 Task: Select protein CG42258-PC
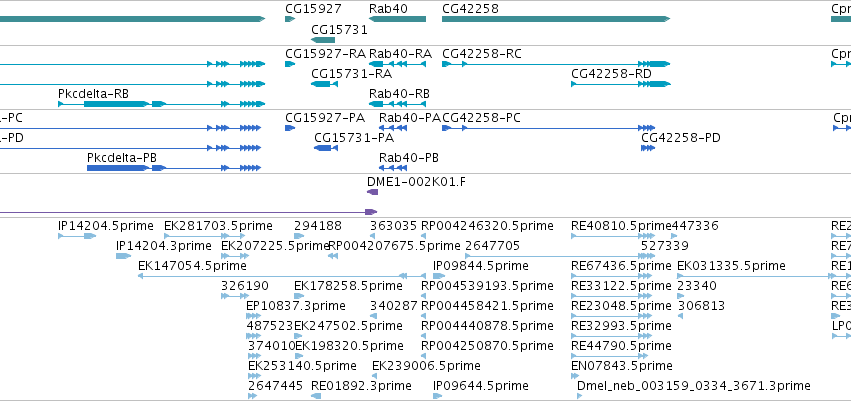549,128
